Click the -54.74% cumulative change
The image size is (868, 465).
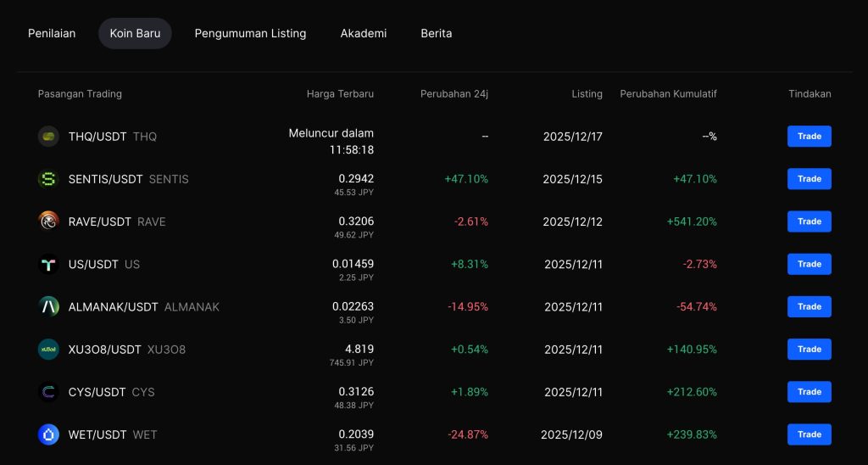click(x=697, y=306)
